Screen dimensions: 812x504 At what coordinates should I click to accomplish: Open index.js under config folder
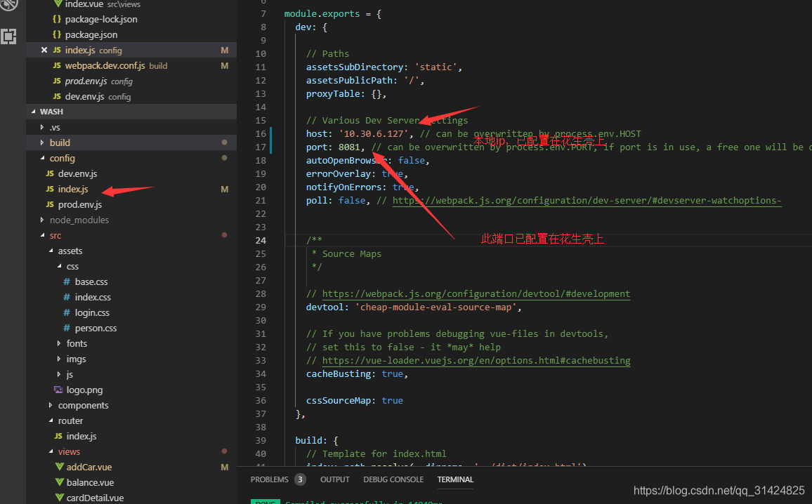(x=73, y=190)
